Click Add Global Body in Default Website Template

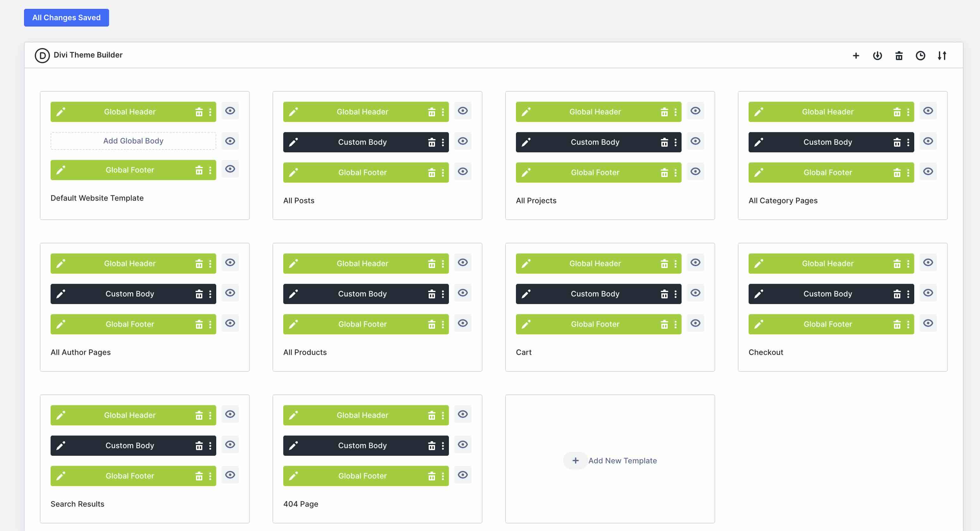coord(133,141)
